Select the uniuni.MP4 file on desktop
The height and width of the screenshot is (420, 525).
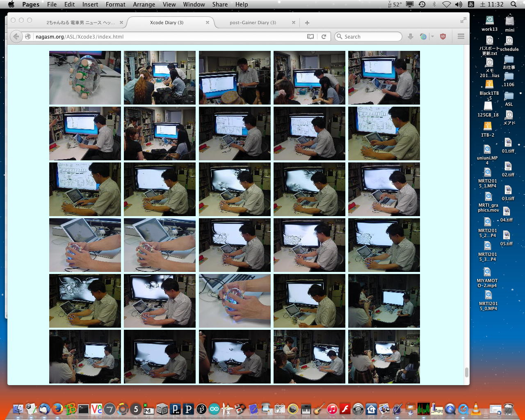tap(487, 155)
